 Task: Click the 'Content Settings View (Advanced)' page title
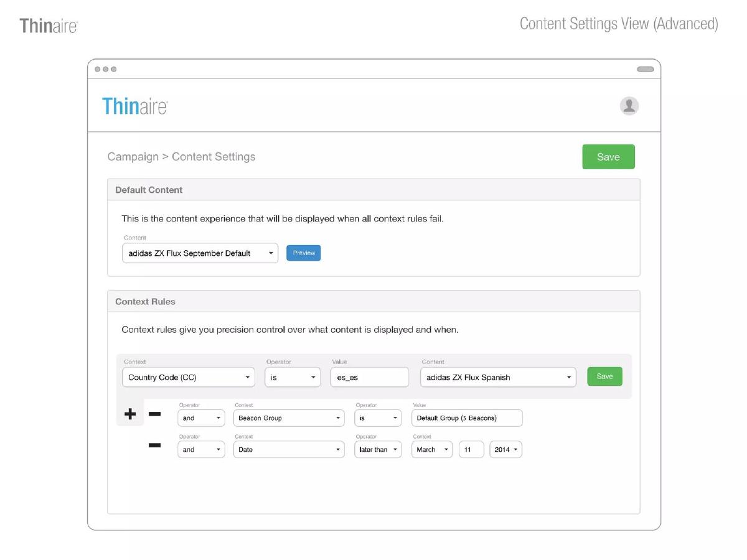pyautogui.click(x=619, y=24)
